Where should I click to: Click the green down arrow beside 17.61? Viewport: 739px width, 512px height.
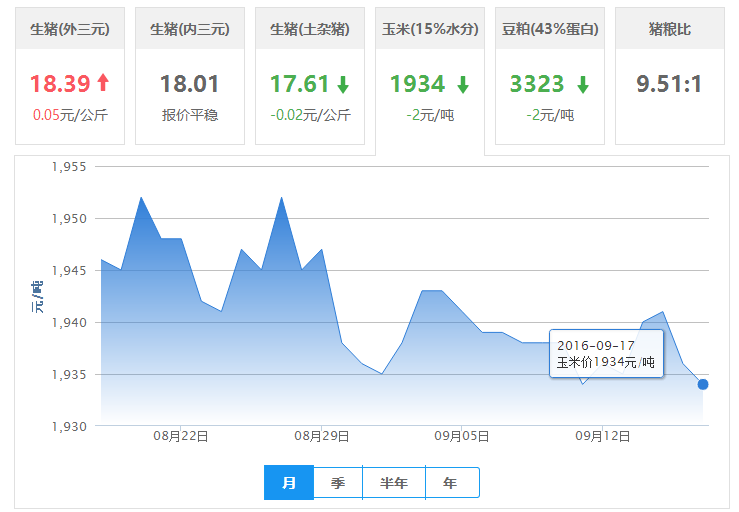[343, 84]
